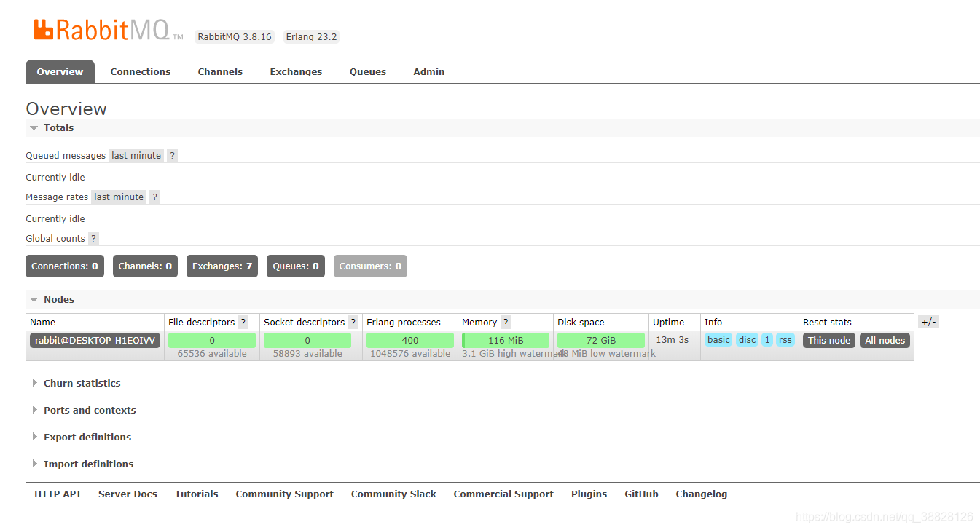Open the Community Support link
The image size is (980, 530).
pyautogui.click(x=285, y=494)
